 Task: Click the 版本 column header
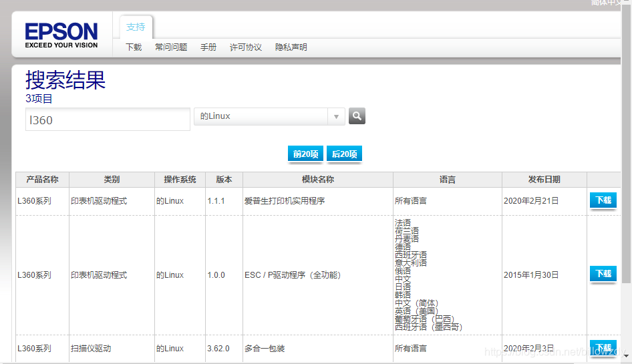(x=224, y=180)
